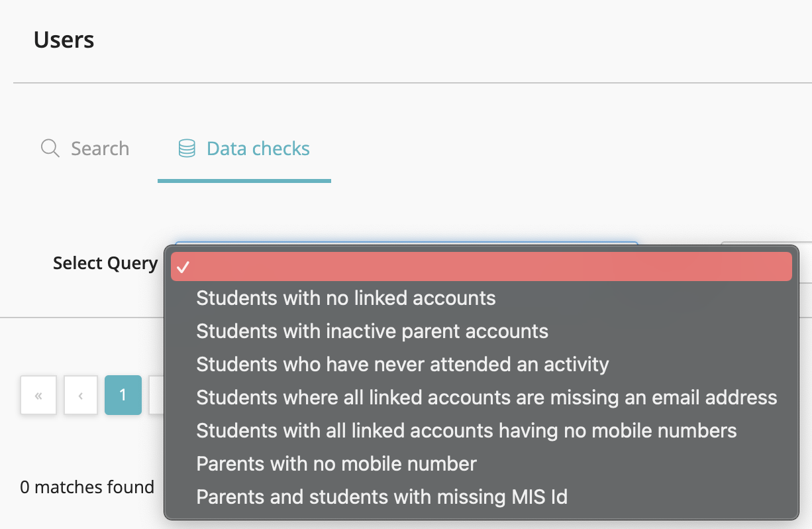Select Parents and students with missing MIS Id

click(482, 497)
